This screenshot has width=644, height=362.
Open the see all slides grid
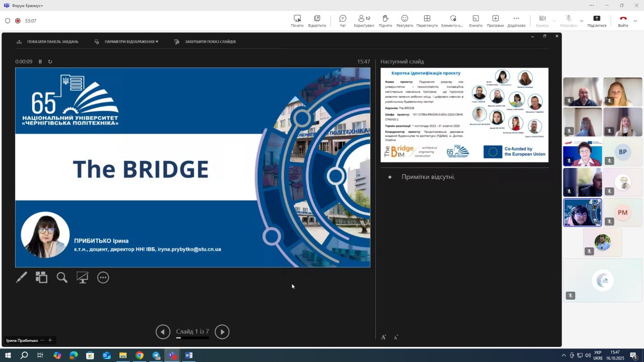click(41, 278)
